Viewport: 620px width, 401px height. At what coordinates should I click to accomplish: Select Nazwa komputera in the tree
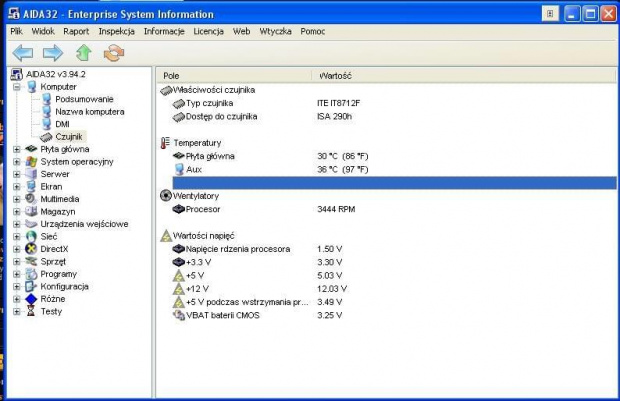coord(90,112)
